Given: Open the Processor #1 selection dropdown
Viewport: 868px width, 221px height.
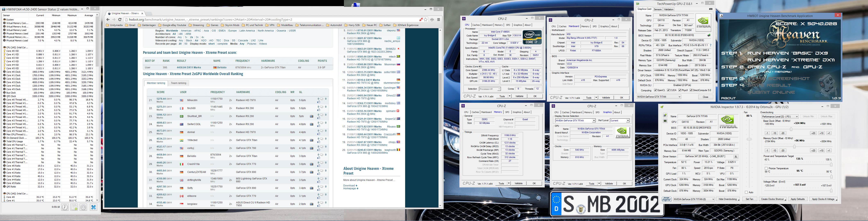Looking at the screenshot, I should pos(490,89).
